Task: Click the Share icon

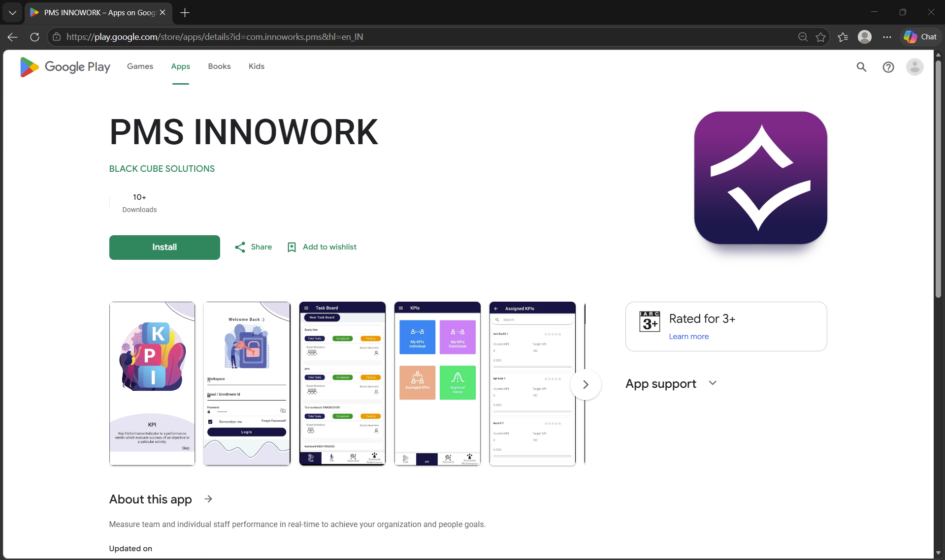Action: (x=240, y=247)
